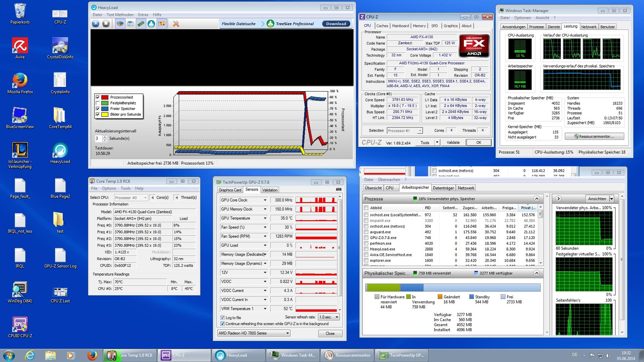
Task: Open the Processor #0 dropdown in Core Temp
Action: pos(131,198)
